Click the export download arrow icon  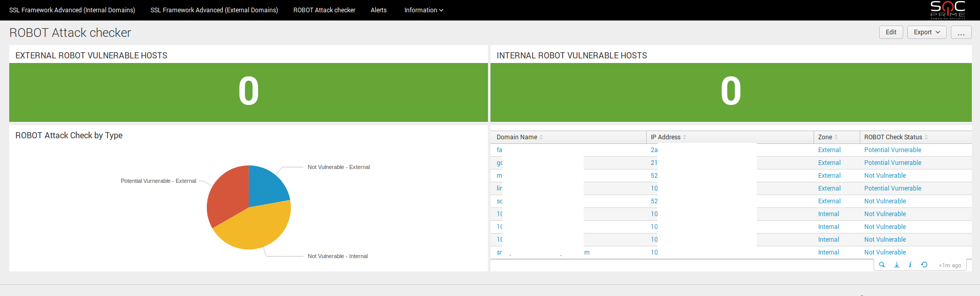[897, 265]
